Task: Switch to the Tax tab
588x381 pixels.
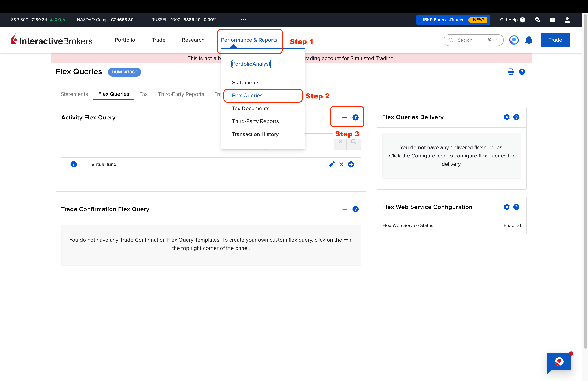Action: (143, 94)
